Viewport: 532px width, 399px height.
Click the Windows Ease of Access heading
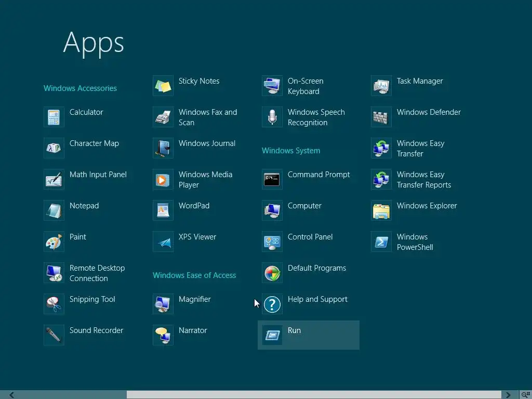[x=194, y=275]
